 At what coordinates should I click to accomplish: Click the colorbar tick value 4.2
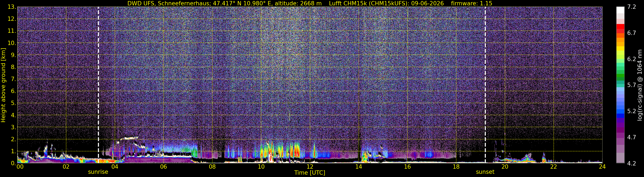[632, 163]
